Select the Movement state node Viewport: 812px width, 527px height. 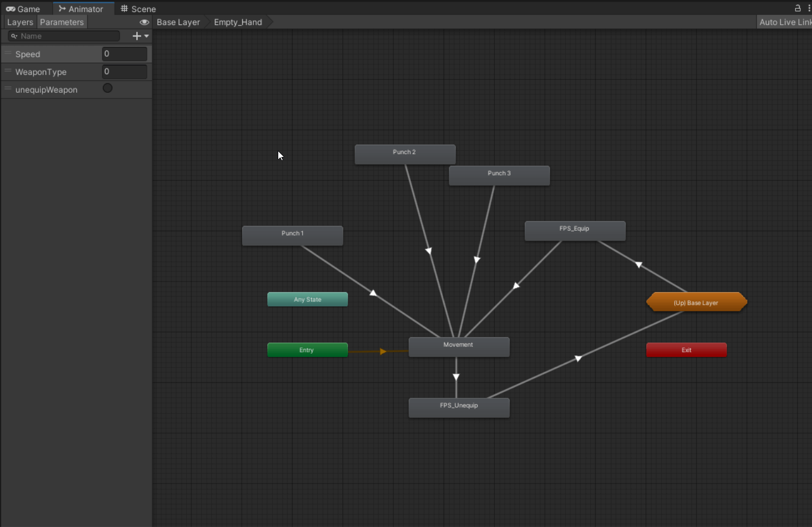coord(459,347)
